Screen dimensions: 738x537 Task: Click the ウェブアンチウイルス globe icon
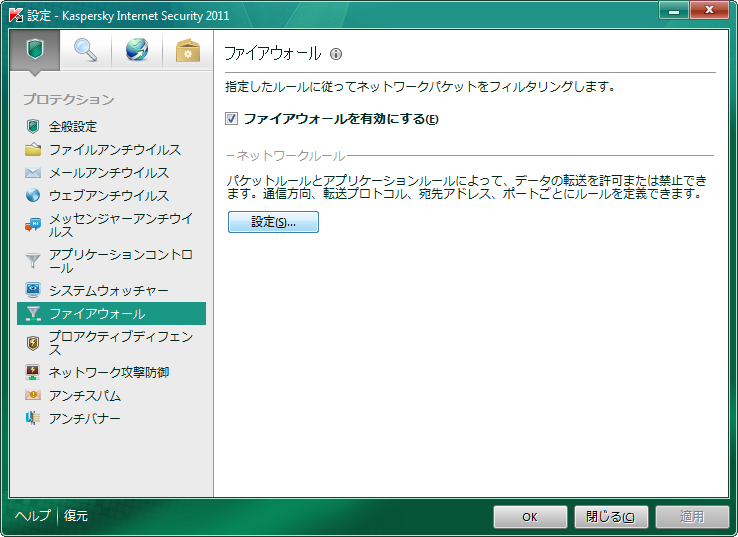click(x=33, y=196)
